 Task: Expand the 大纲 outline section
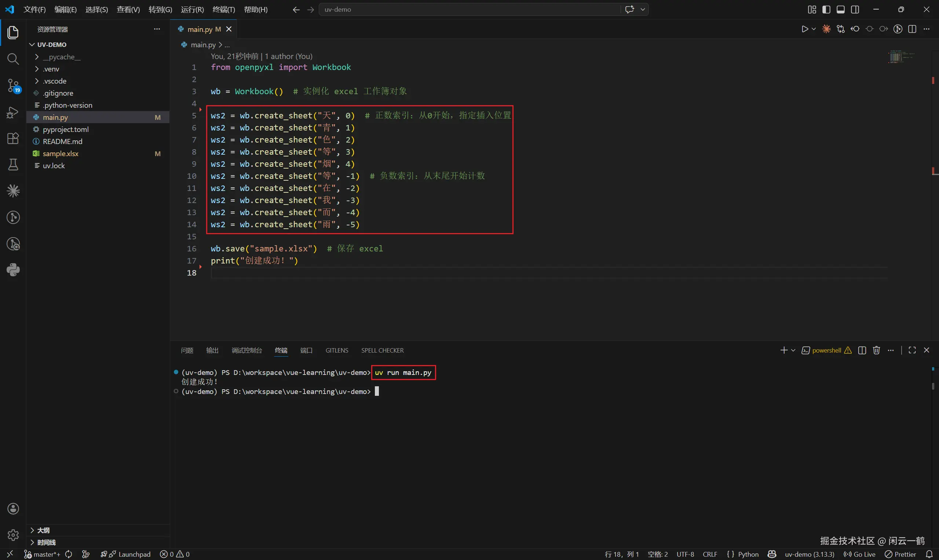[x=43, y=530]
